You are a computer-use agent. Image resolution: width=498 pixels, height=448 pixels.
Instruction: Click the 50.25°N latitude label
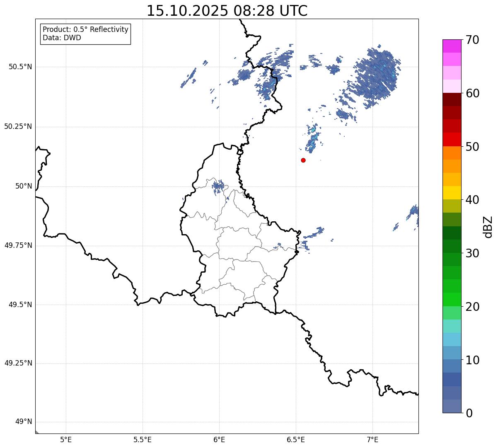18,126
